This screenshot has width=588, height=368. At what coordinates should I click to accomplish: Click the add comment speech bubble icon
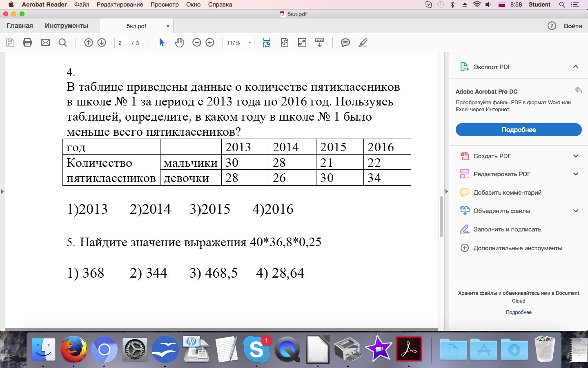click(x=345, y=43)
